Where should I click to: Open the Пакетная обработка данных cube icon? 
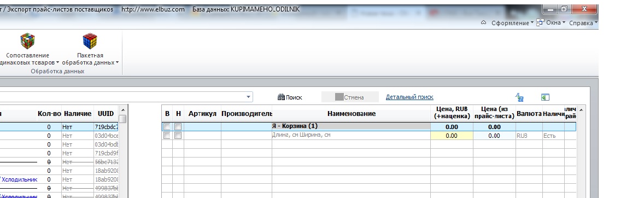click(90, 41)
